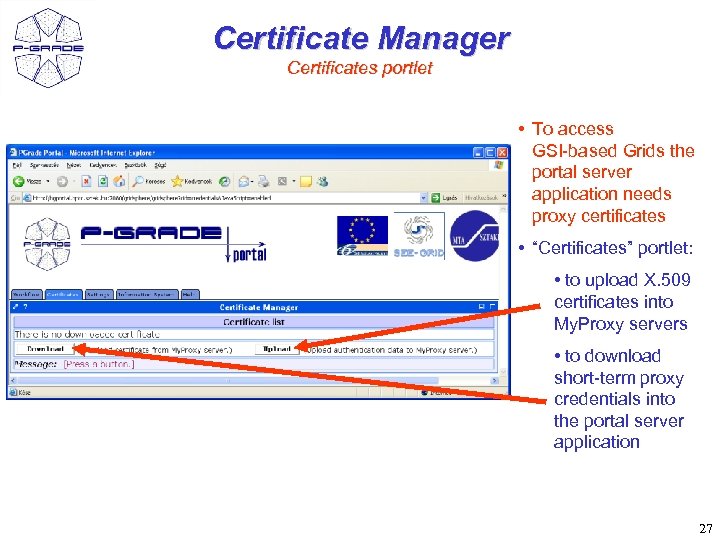Image resolution: width=720 pixels, height=540 pixels.
Task: Click the Download certificate button
Action: coord(45,349)
